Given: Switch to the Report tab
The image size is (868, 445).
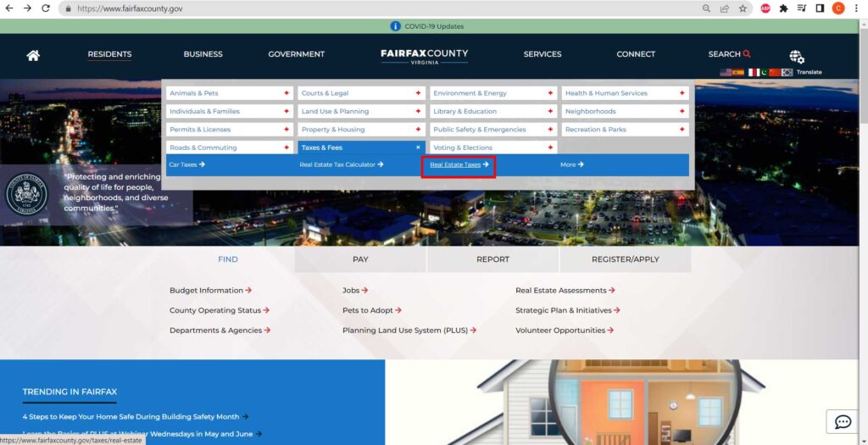Looking at the screenshot, I should [492, 259].
